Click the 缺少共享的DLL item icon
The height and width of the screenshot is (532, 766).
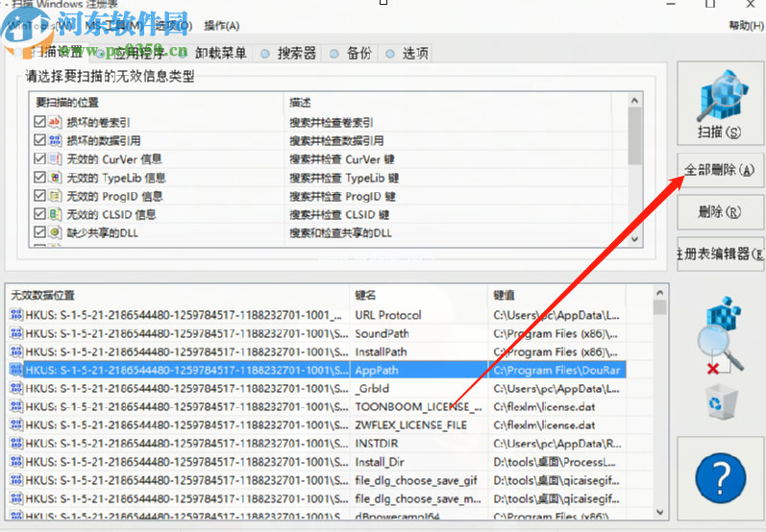[x=55, y=232]
